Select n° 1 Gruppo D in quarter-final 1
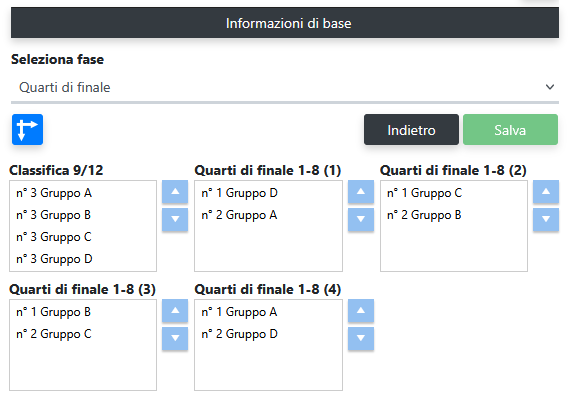The width and height of the screenshot is (569, 405). pos(268,193)
